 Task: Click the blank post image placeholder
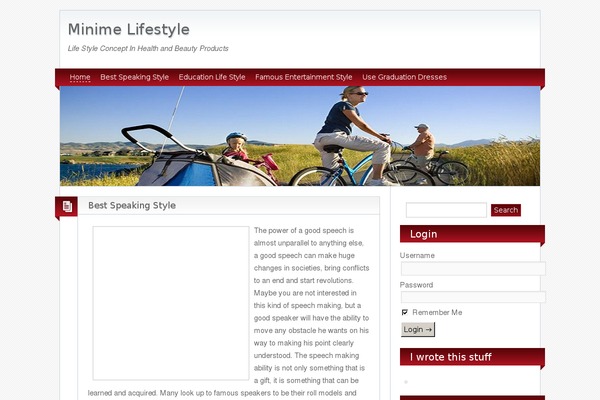click(171, 303)
